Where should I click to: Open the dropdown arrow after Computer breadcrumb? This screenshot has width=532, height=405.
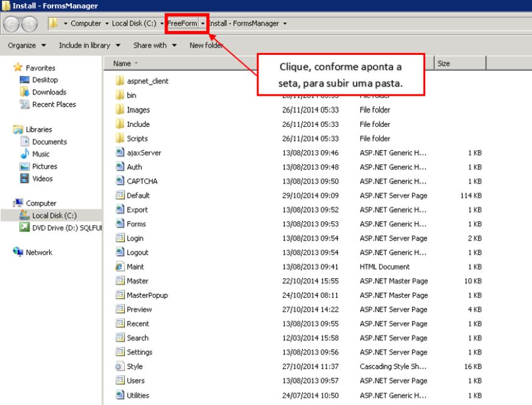click(x=107, y=23)
